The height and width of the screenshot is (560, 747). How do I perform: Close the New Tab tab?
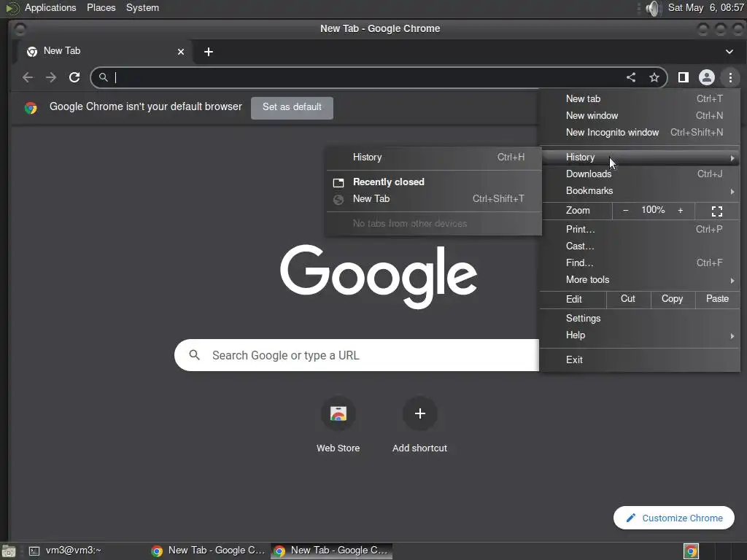click(181, 52)
